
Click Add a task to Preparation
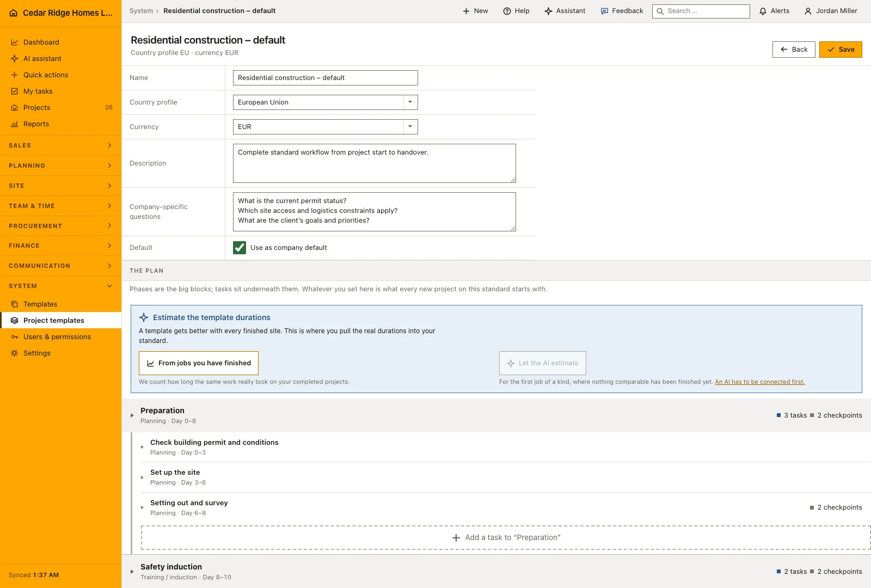click(506, 538)
